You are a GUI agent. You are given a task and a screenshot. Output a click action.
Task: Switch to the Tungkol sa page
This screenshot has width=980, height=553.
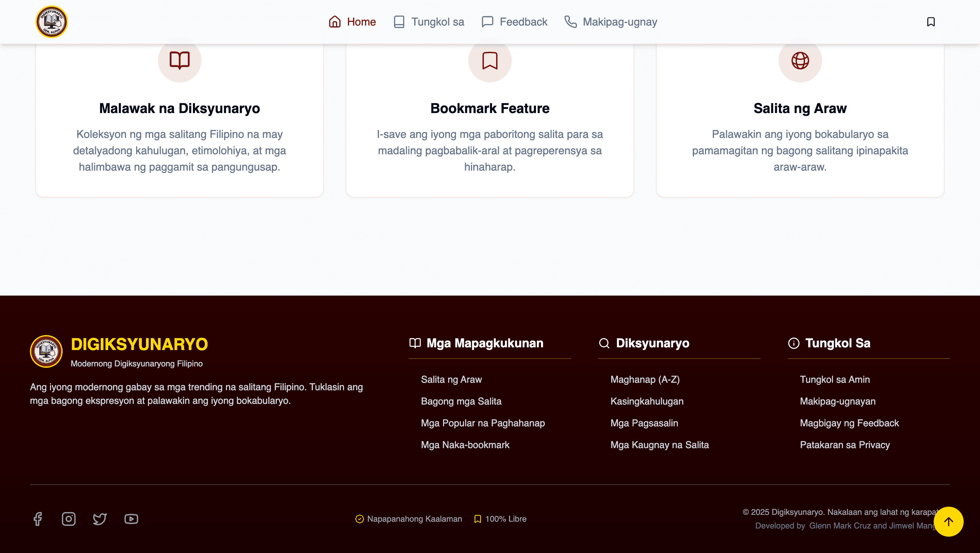(x=428, y=22)
